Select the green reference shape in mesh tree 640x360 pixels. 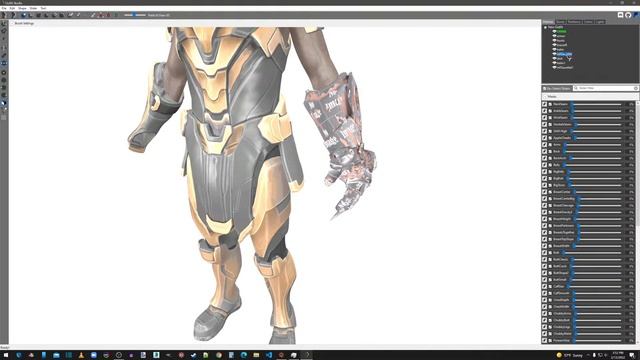click(562, 31)
